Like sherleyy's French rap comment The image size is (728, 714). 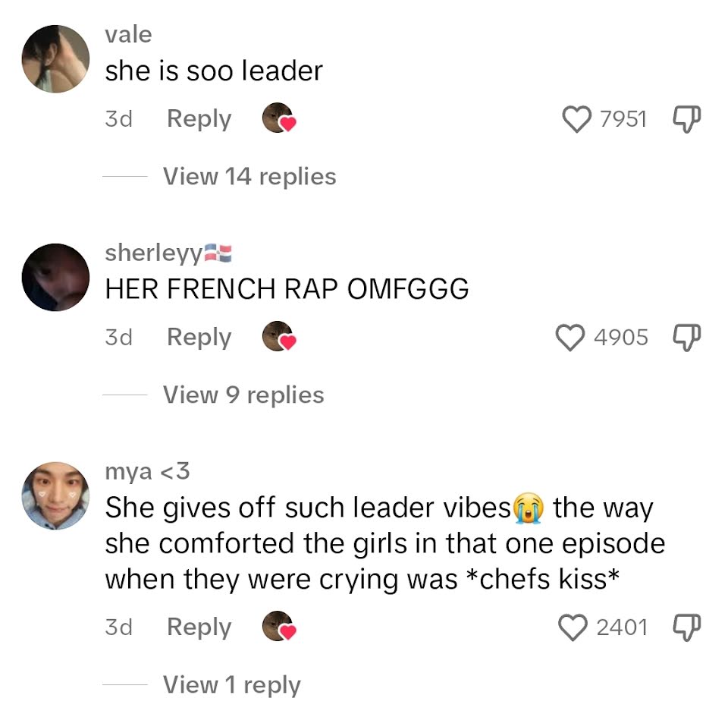click(570, 337)
